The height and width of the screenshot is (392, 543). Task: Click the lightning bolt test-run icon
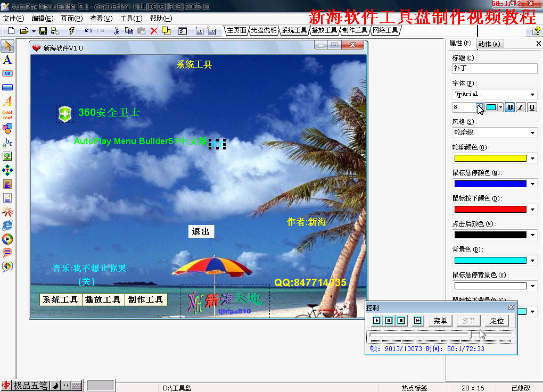tap(72, 31)
